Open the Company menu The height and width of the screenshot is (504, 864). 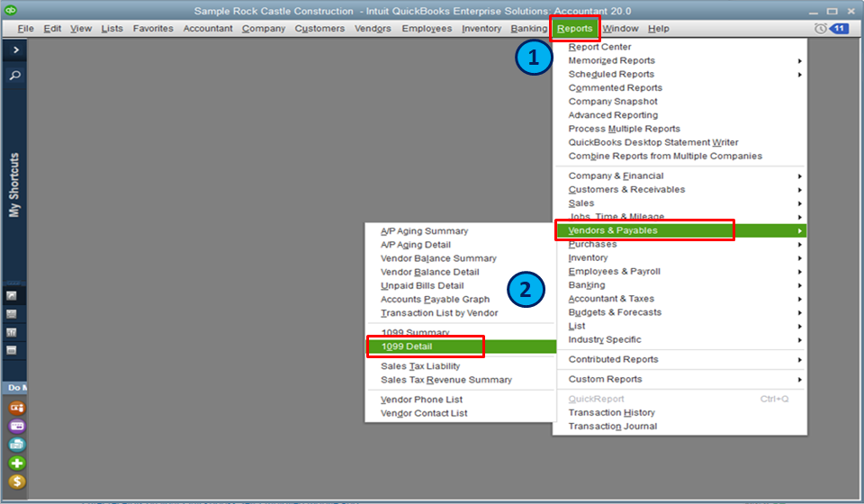point(264,29)
